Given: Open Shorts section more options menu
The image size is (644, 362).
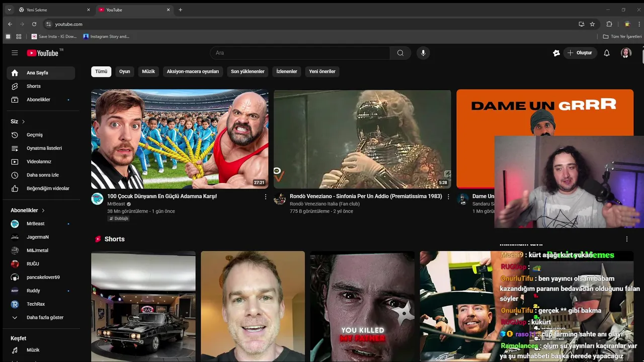Looking at the screenshot, I should (627, 239).
